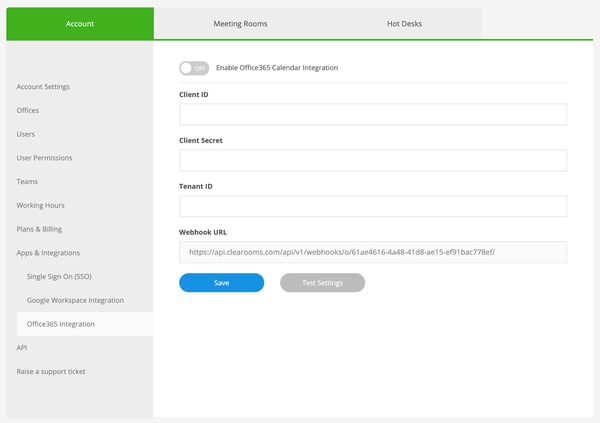
Task: Enable the Office365 Calendar Integration toggle
Action: (x=195, y=68)
